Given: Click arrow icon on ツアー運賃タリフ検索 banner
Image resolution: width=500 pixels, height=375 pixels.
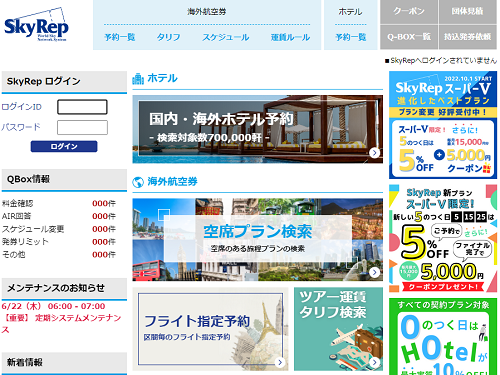Looking at the screenshot, I should click(374, 362).
